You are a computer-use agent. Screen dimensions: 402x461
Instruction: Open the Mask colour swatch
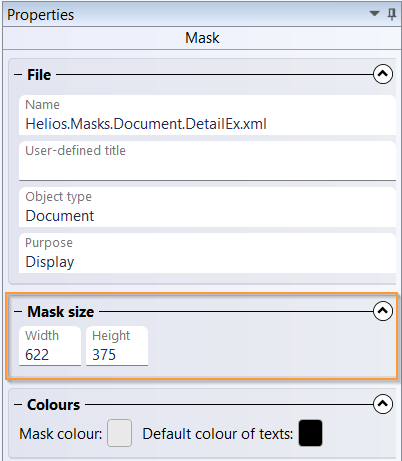pos(119,433)
